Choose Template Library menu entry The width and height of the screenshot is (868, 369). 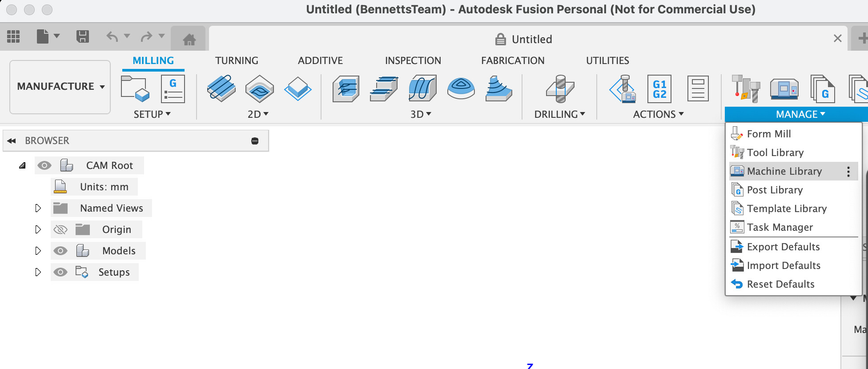click(793, 209)
